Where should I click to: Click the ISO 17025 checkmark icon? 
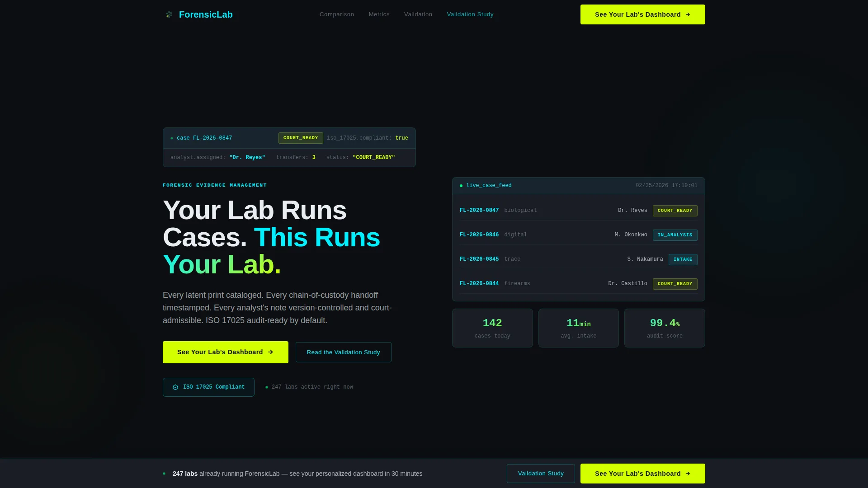(175, 387)
